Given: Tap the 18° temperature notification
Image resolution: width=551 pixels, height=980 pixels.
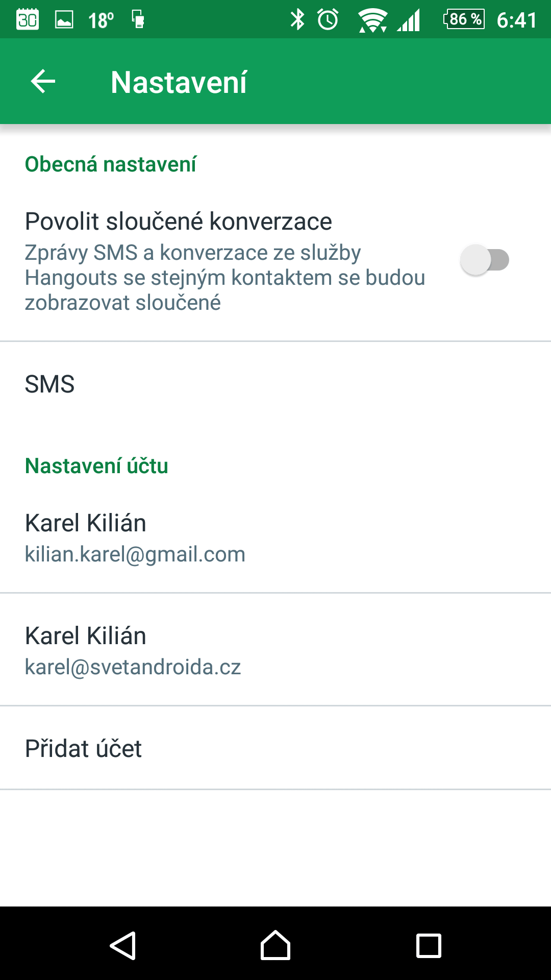Looking at the screenshot, I should [101, 20].
